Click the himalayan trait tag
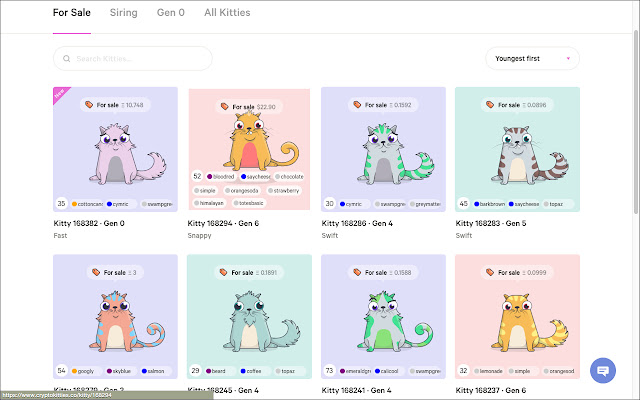The height and width of the screenshot is (400, 640). pyautogui.click(x=209, y=203)
